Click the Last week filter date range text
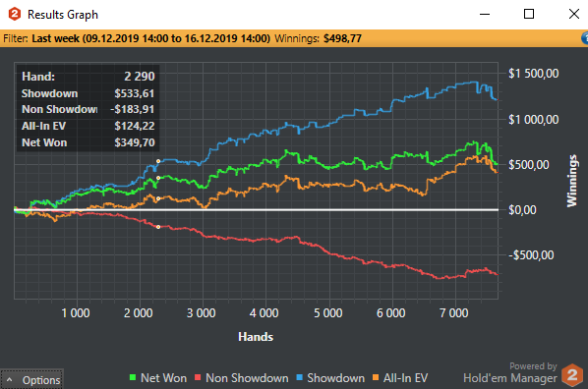The height and width of the screenshot is (389, 588). click(x=150, y=38)
